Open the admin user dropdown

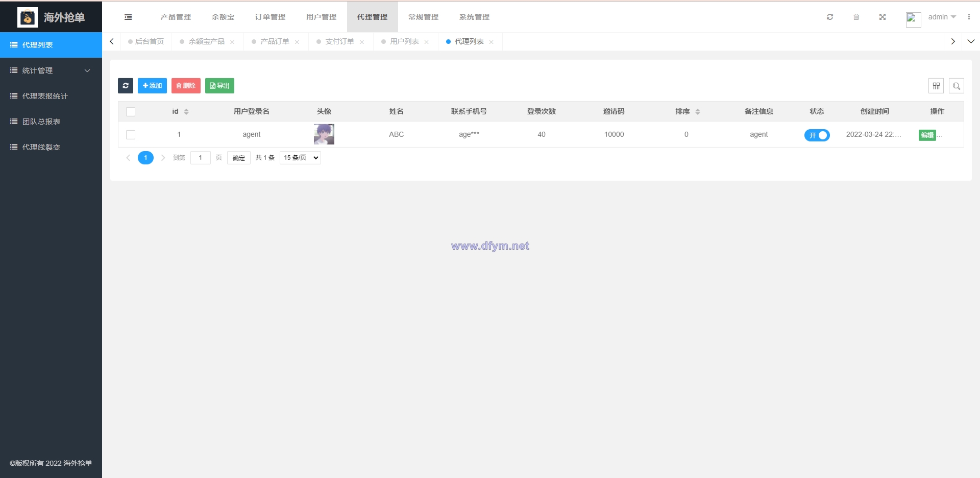pos(942,17)
